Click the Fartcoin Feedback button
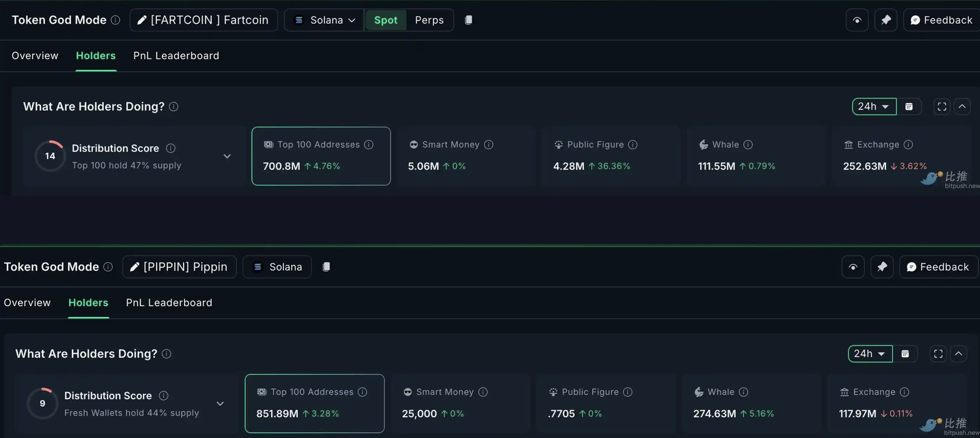 pyautogui.click(x=941, y=20)
